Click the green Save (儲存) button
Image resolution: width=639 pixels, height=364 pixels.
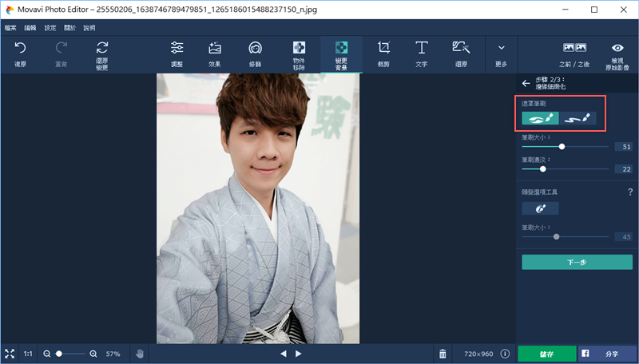[x=547, y=354]
